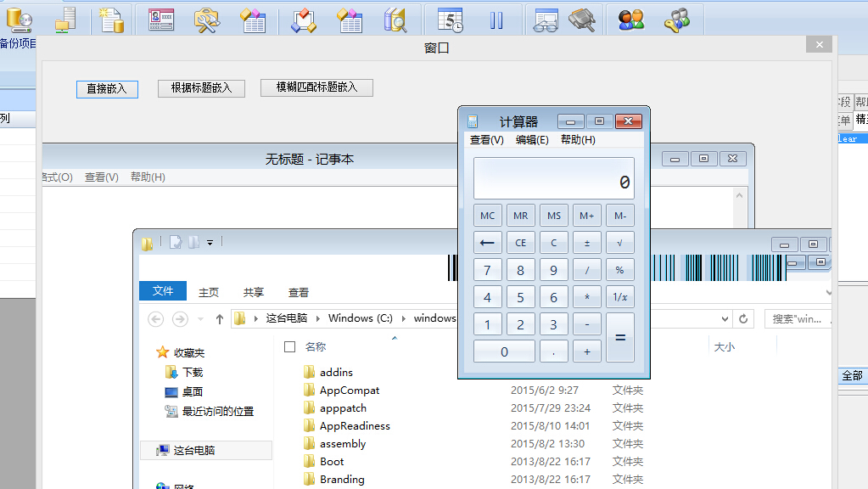
Task: Click the 直接嵌入 button
Action: coord(108,89)
